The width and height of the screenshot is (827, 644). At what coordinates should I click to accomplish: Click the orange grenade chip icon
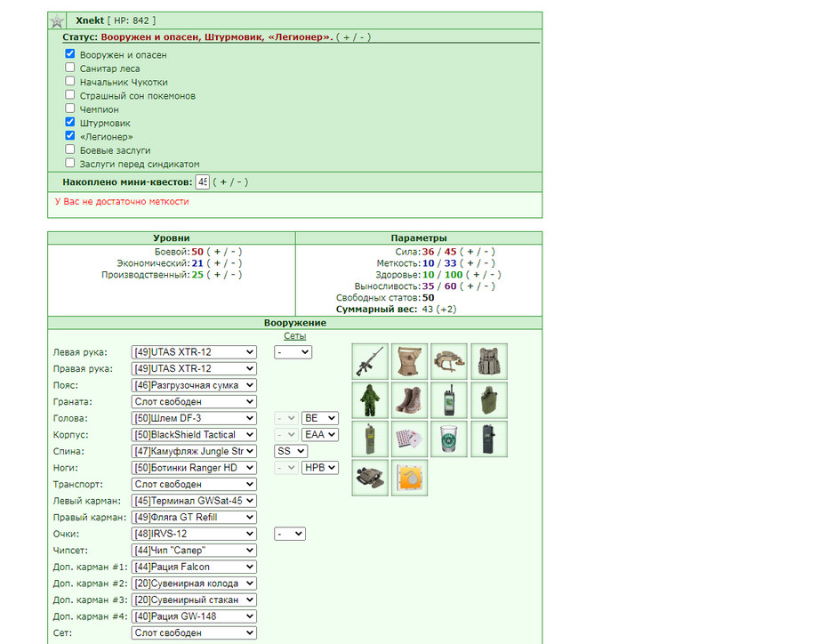tap(409, 478)
